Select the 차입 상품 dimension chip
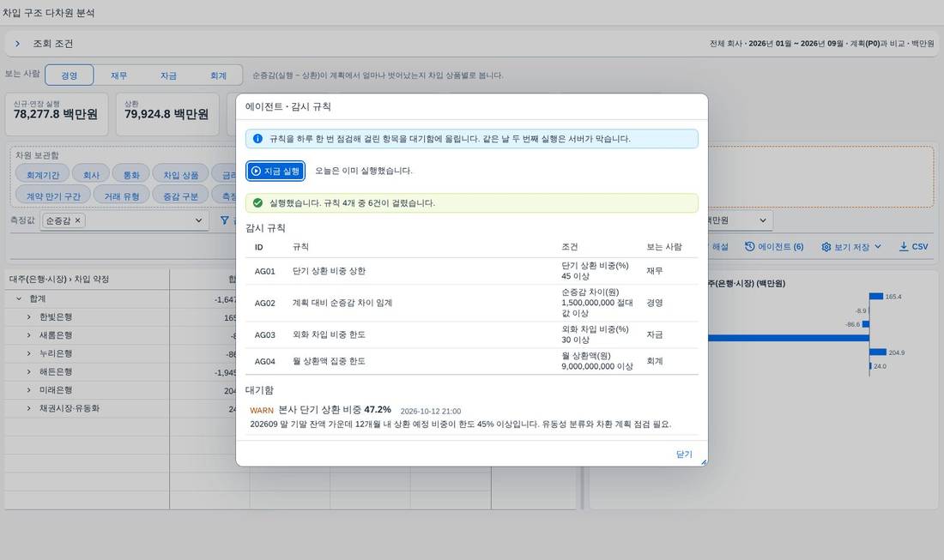This screenshot has height=560, width=944. coord(180,175)
